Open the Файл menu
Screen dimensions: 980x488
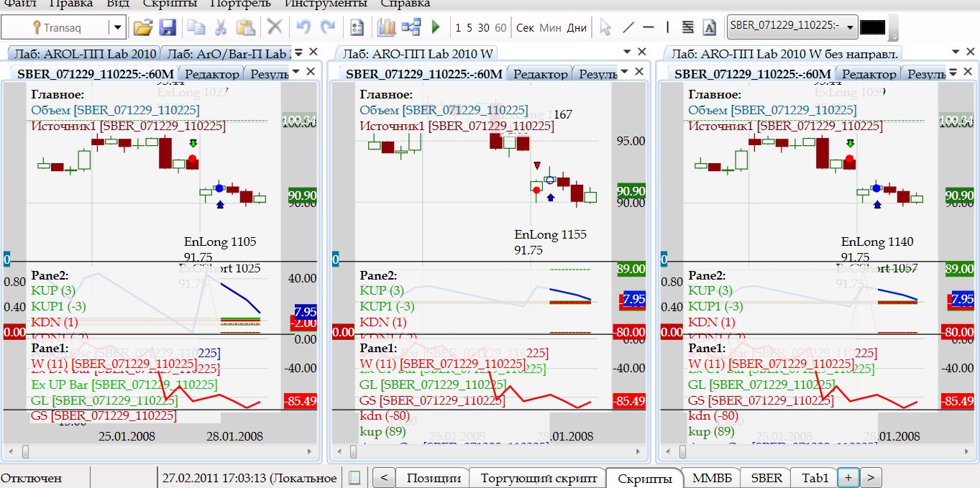(20, 4)
